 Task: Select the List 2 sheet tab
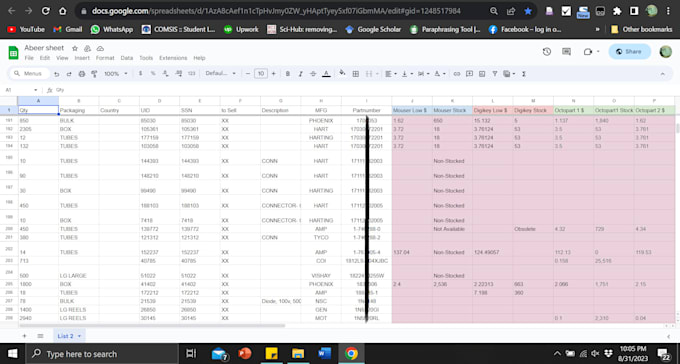click(69, 336)
